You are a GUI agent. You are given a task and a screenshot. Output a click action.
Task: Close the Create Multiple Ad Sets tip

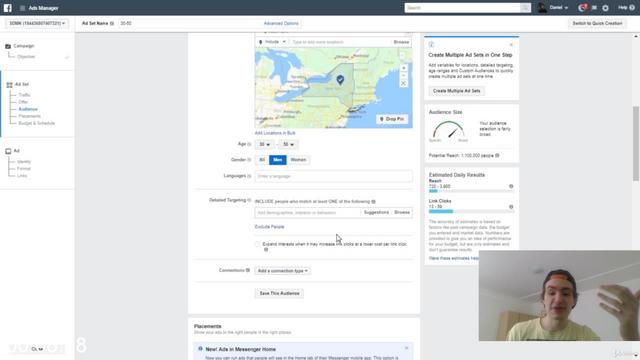coord(511,44)
